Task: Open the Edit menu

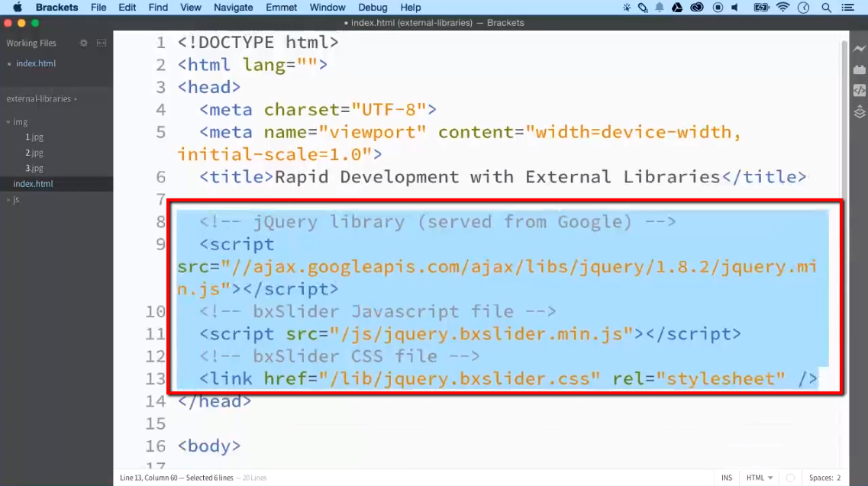Action: (x=127, y=7)
